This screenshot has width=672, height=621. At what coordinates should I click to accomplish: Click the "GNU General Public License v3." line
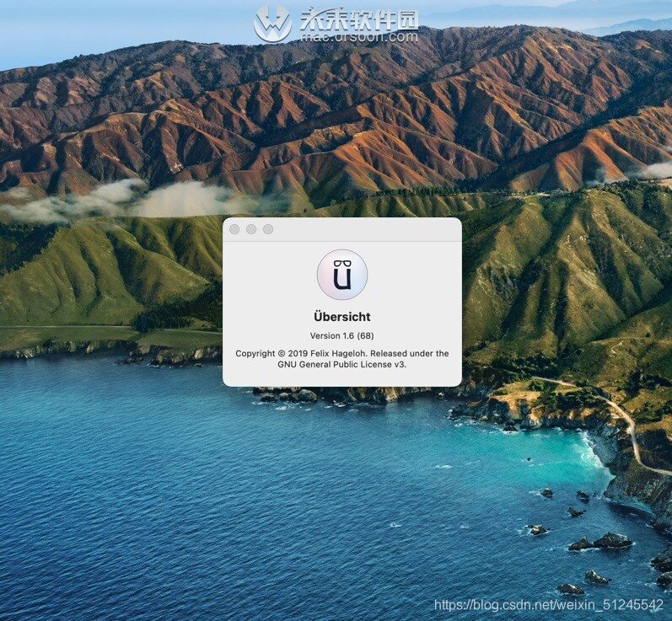click(x=342, y=365)
